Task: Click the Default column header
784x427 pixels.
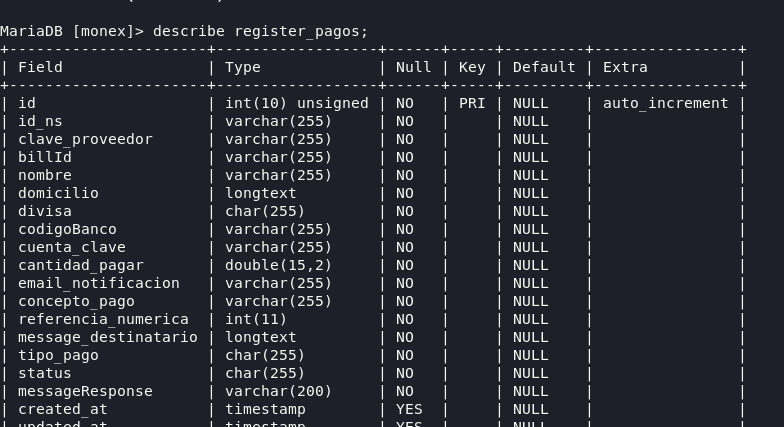Action: click(x=544, y=67)
